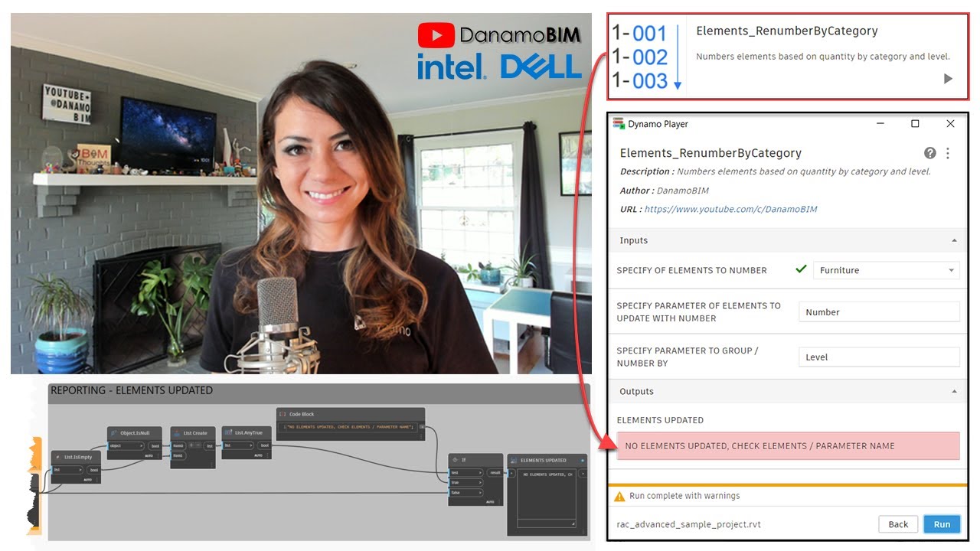
Task: Click the play arrow for Elements_RenumberByCategory
Action: (948, 78)
